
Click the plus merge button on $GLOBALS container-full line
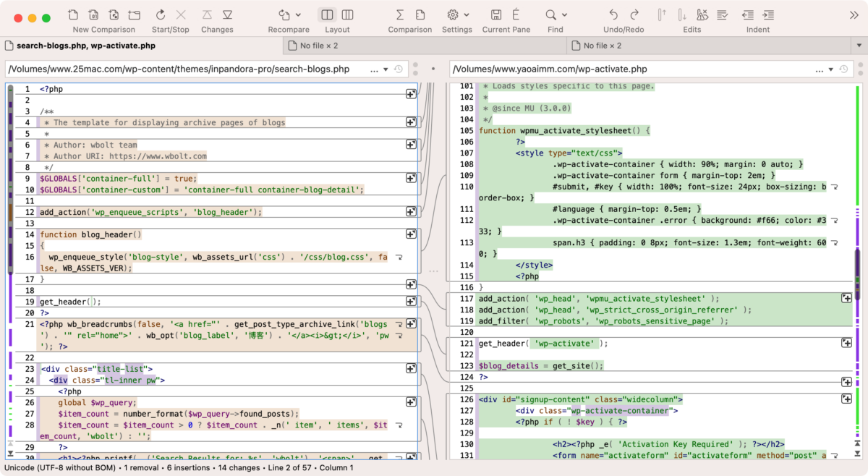[410, 178]
